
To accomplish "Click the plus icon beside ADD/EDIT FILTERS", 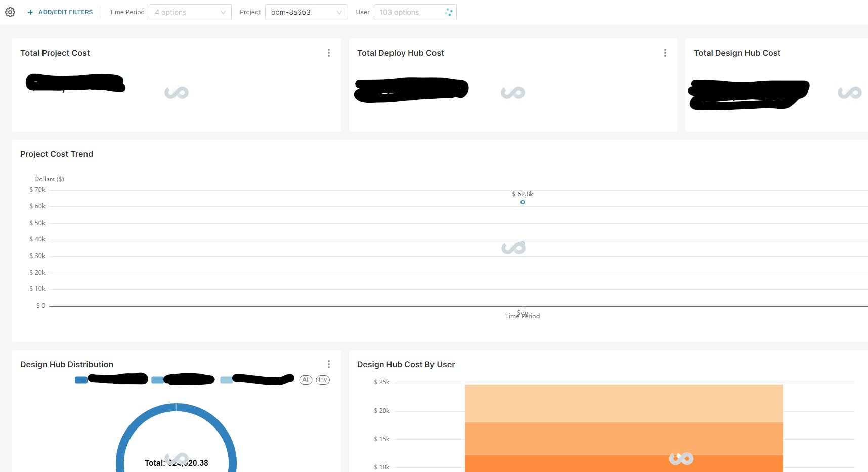I will [30, 12].
